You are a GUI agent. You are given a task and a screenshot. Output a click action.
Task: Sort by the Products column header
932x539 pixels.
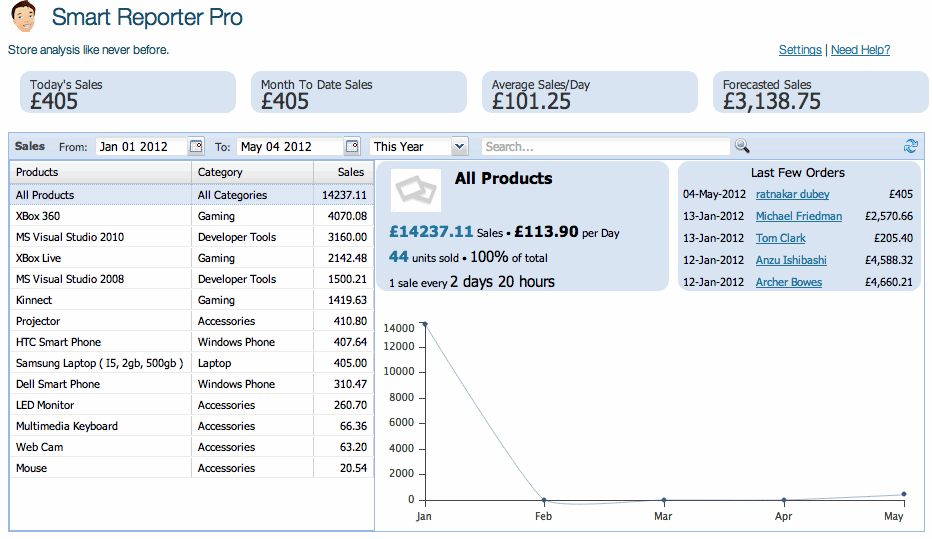pyautogui.click(x=100, y=173)
